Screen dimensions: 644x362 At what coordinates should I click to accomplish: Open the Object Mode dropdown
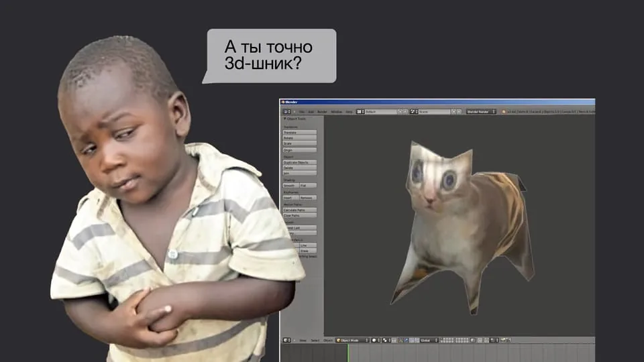(x=352, y=341)
